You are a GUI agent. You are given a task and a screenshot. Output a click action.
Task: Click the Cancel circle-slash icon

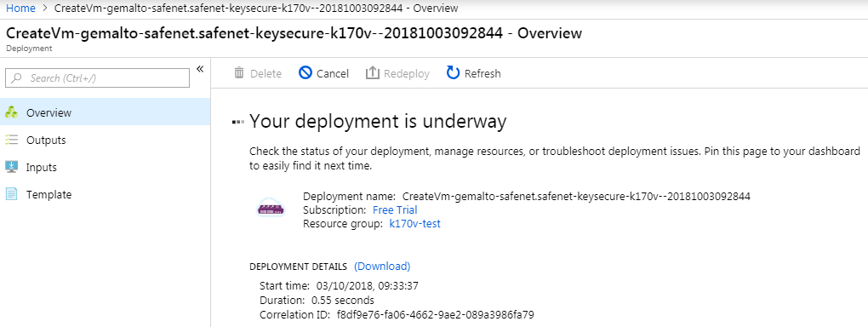(x=305, y=72)
